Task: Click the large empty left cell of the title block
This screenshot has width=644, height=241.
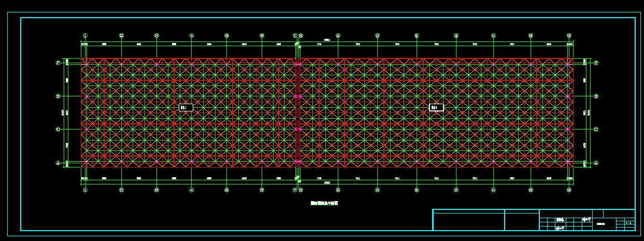Action: tap(468, 222)
